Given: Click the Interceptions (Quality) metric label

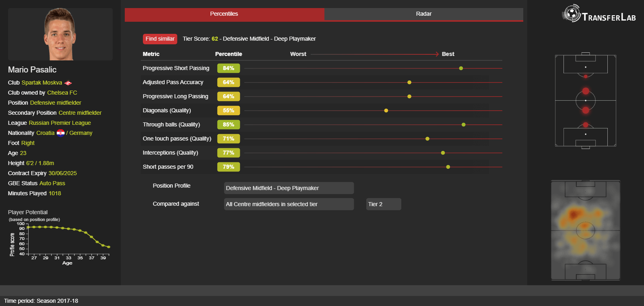Looking at the screenshot, I should click(x=170, y=153).
